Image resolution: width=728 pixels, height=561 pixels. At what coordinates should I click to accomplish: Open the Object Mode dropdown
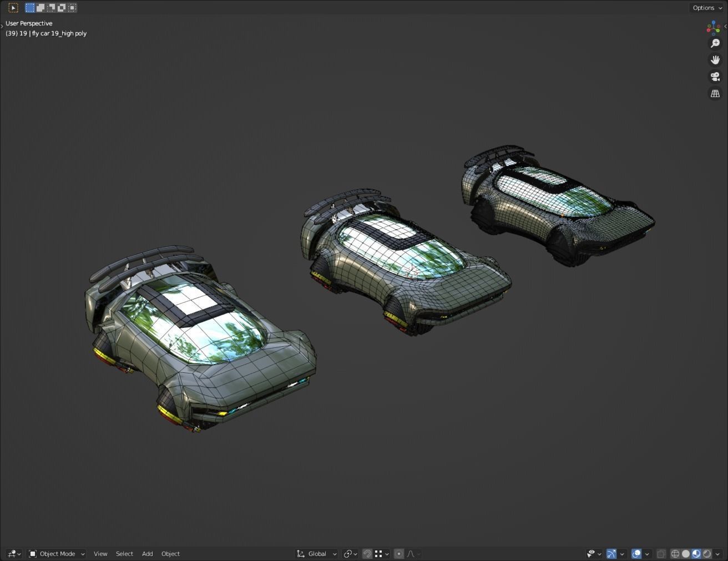point(57,554)
